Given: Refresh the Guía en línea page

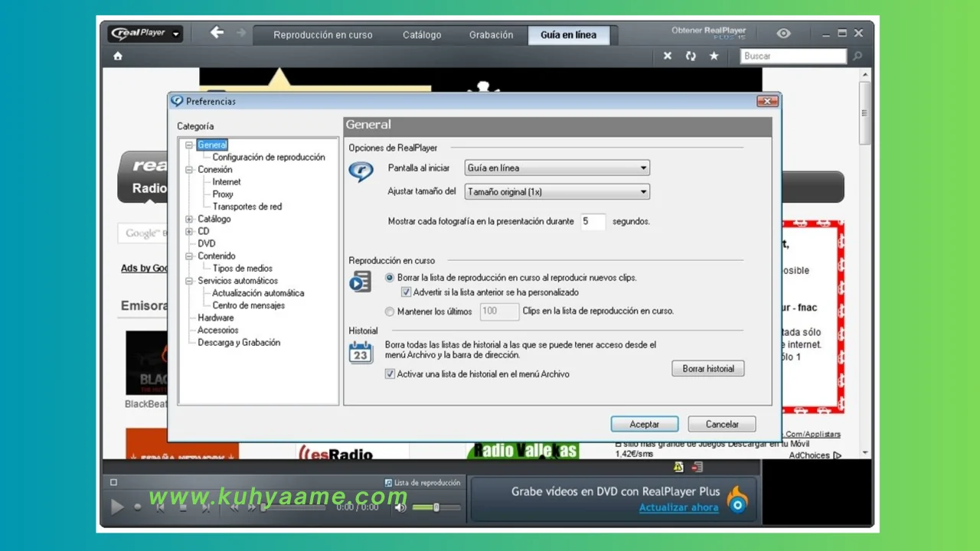Looking at the screenshot, I should click(691, 56).
